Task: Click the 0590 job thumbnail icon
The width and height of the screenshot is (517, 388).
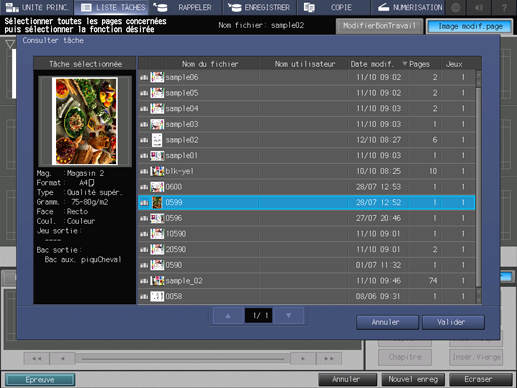Action: coord(157,265)
